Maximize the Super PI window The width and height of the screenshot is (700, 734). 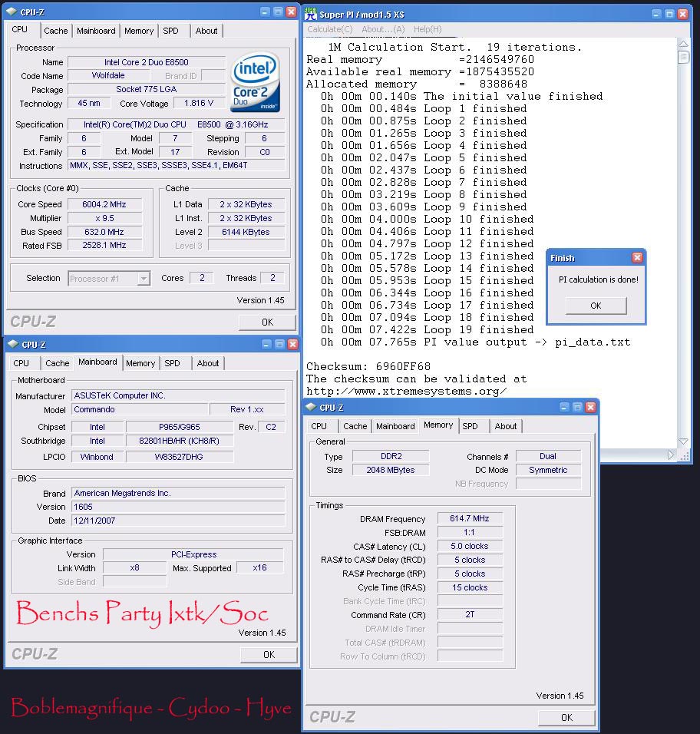(x=669, y=14)
